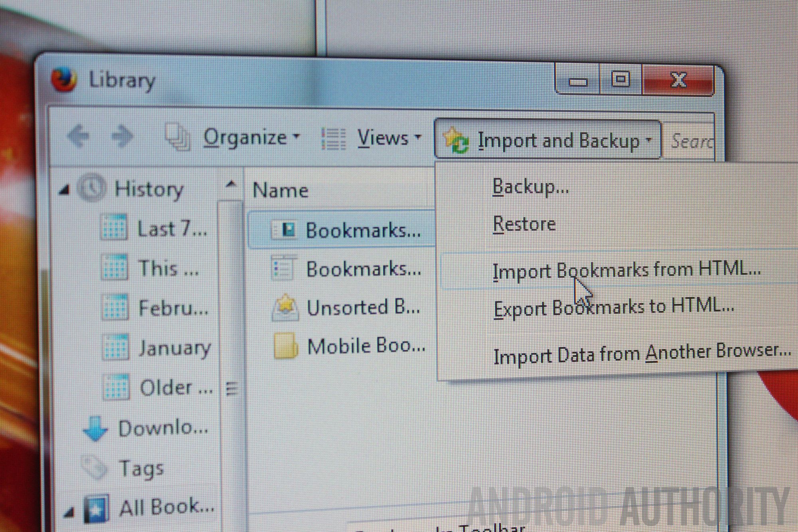The height and width of the screenshot is (532, 798).
Task: Open the Mobile Bookmarks folder icon
Action: coord(285,346)
